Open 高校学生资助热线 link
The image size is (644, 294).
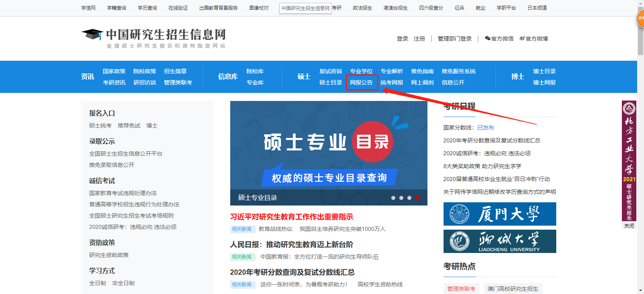tap(380, 284)
